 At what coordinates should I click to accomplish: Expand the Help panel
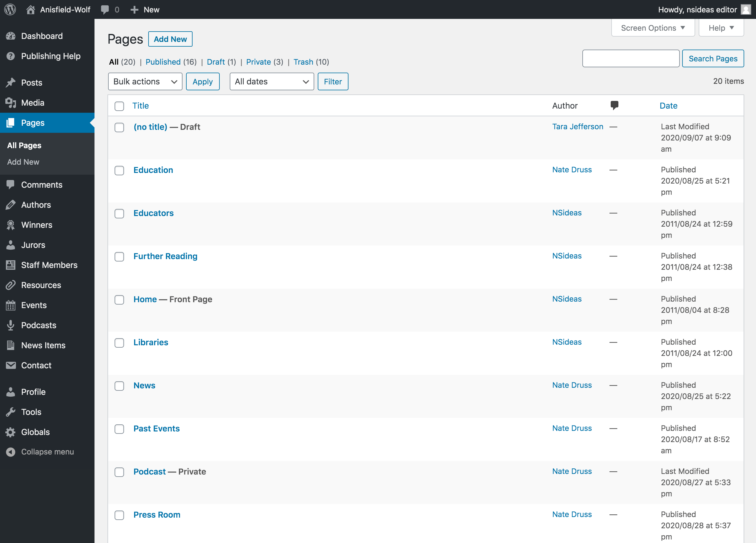point(721,28)
